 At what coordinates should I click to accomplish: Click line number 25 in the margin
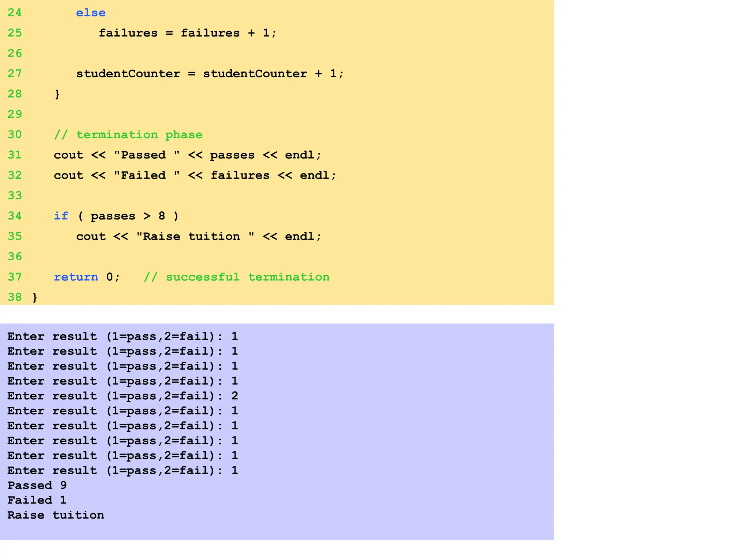pos(15,33)
